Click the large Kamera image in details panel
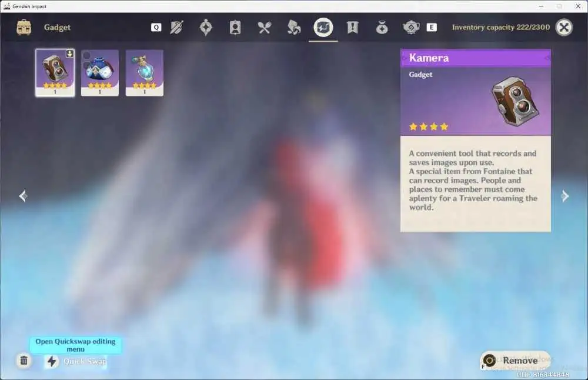Screen dimensions: 588x380 (x=516, y=101)
